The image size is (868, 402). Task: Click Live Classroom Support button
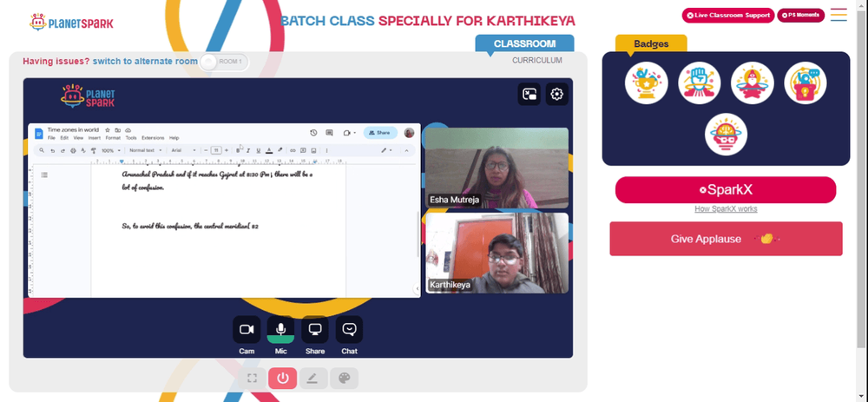pyautogui.click(x=728, y=16)
